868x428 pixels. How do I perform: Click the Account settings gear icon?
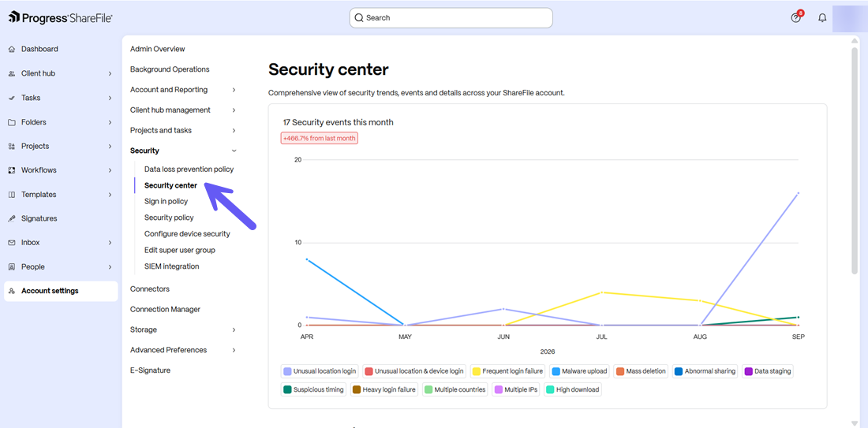[x=12, y=291]
